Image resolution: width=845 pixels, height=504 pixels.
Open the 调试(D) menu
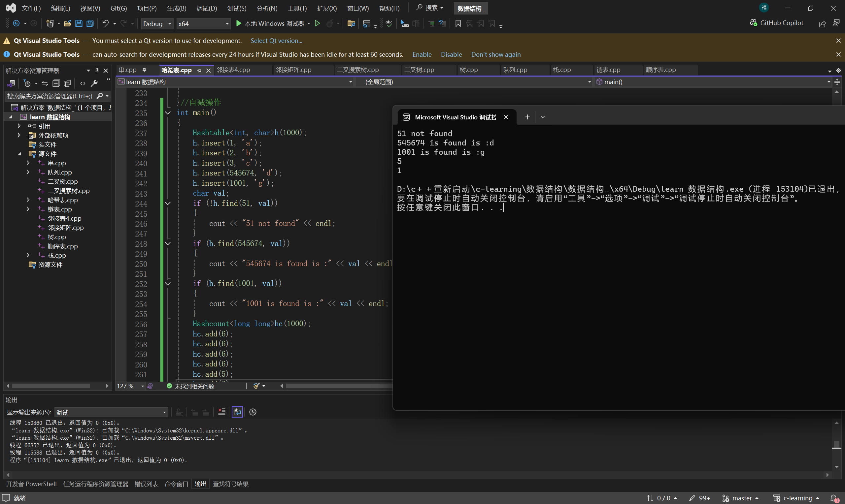pos(207,8)
